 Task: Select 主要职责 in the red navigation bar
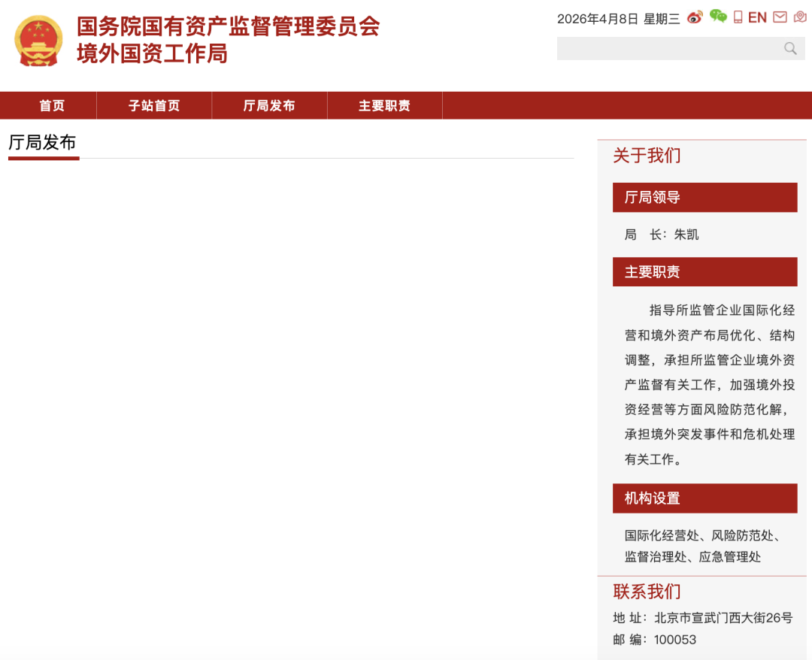tap(384, 106)
